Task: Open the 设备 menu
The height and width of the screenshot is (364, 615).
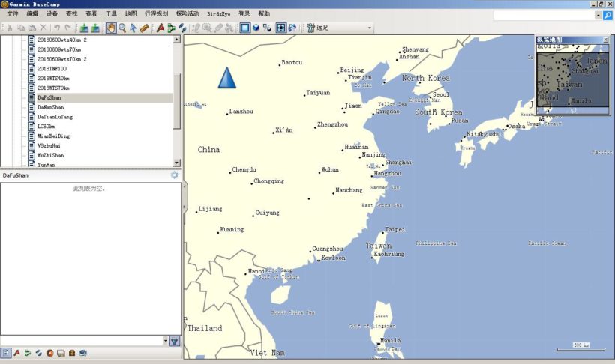Action: 52,13
